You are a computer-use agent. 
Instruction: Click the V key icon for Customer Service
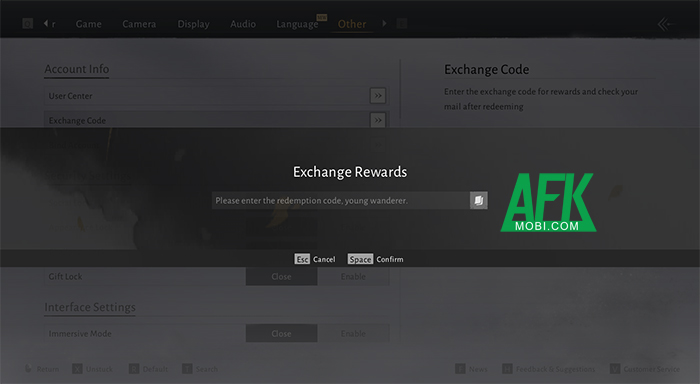(x=615, y=369)
